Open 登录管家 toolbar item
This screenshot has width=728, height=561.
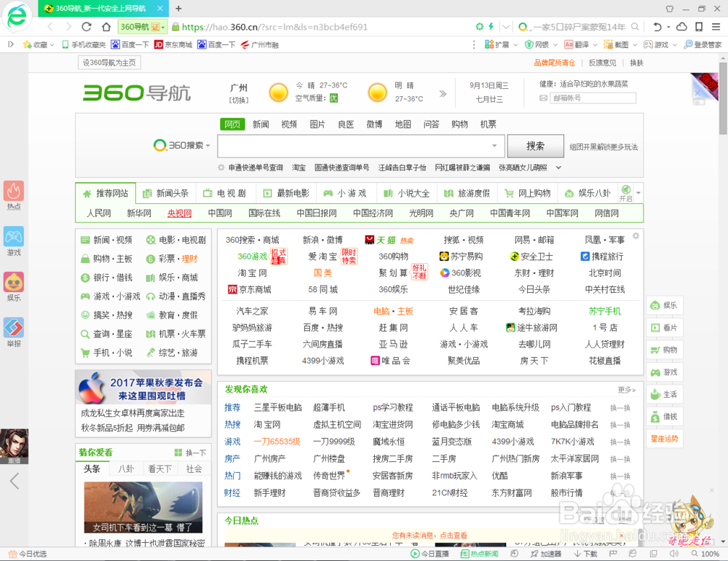703,44
